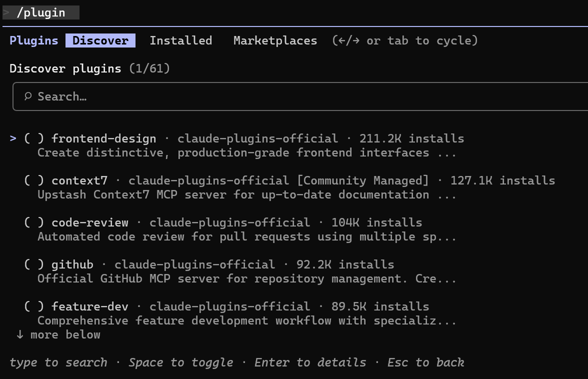Click 'claude-plugins-official' on the feature-dev row
This screenshot has width=588, height=379.
pyautogui.click(x=229, y=306)
